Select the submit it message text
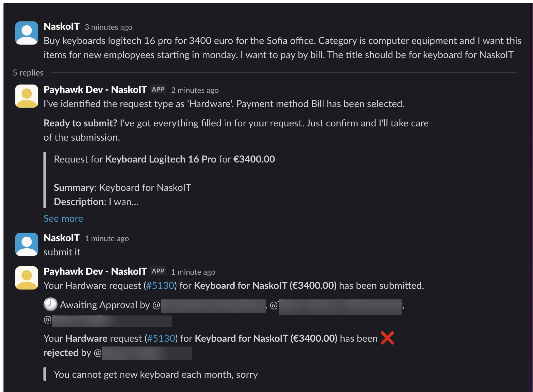533x392 pixels. point(62,252)
